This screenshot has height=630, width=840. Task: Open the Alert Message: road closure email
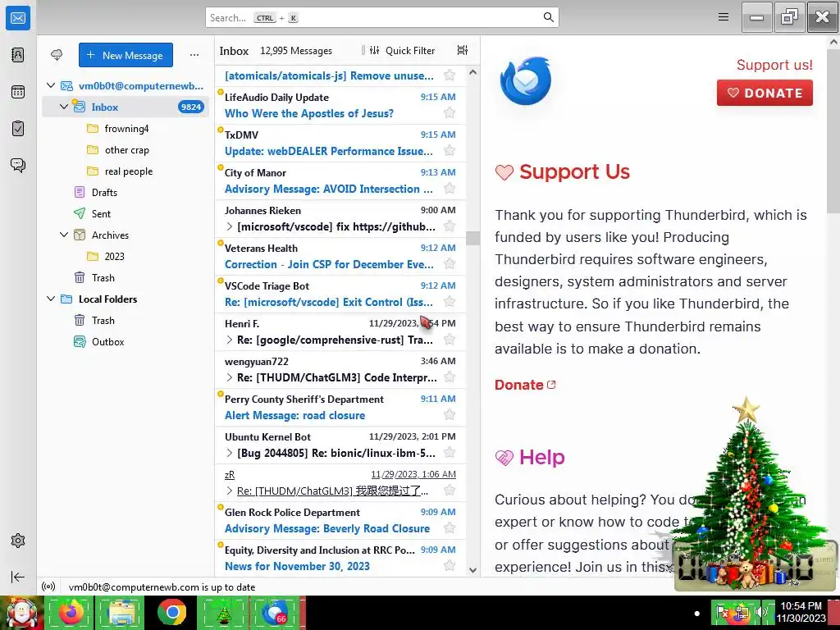pos(340,407)
